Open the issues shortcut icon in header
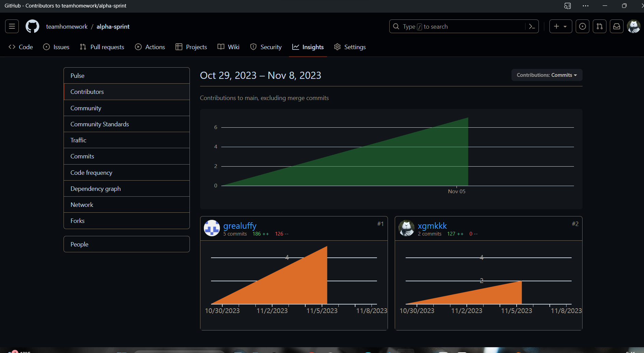Screen dimensions: 644x353 [583, 26]
